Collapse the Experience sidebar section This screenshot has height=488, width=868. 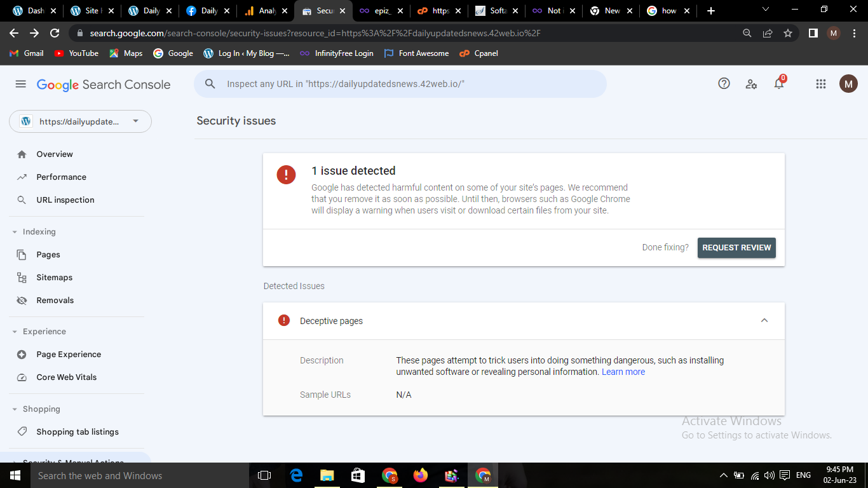pos(15,332)
